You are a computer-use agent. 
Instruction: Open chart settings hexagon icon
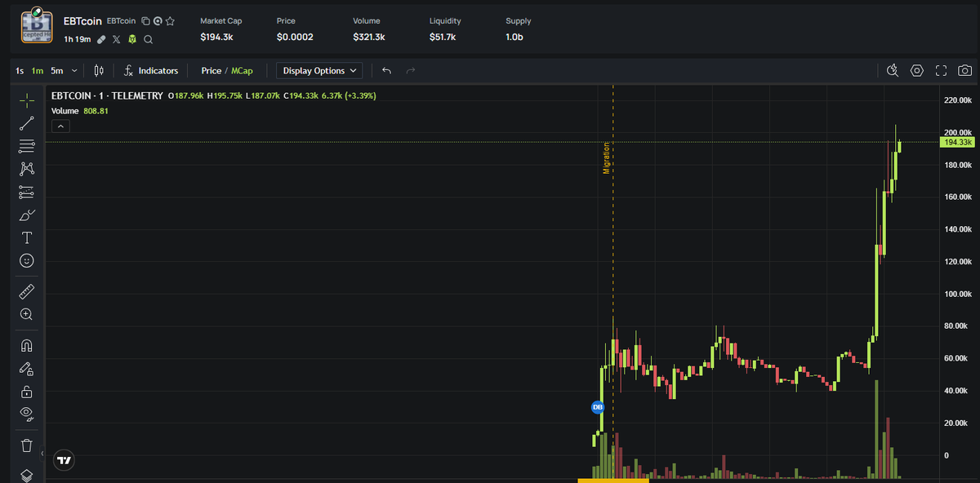coord(916,71)
